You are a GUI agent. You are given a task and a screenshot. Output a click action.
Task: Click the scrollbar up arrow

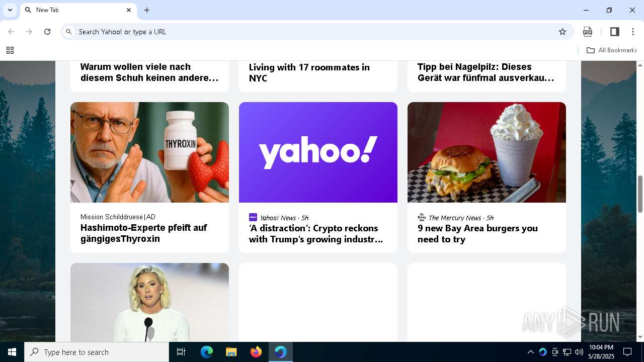640,65
